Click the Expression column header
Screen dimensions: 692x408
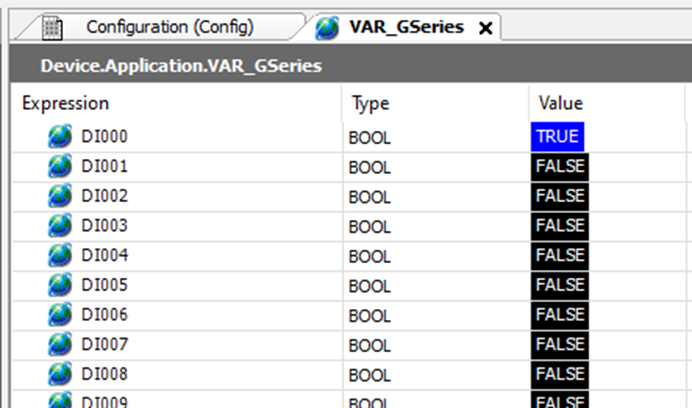pyautogui.click(x=66, y=103)
